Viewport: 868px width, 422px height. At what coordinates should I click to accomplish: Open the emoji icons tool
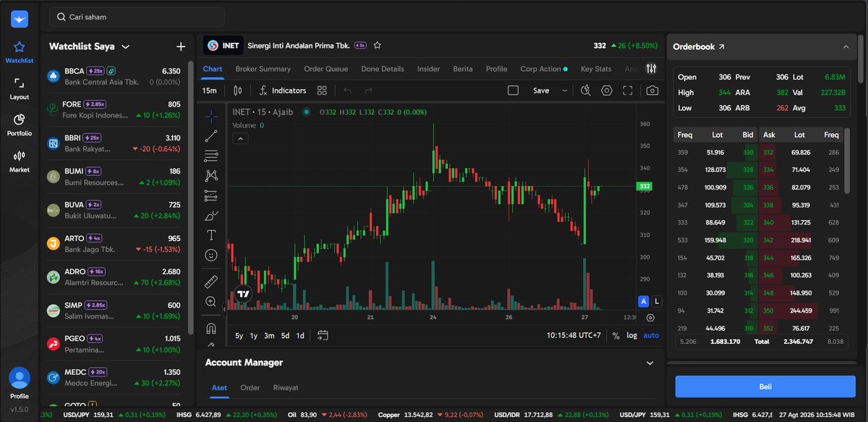tap(211, 256)
